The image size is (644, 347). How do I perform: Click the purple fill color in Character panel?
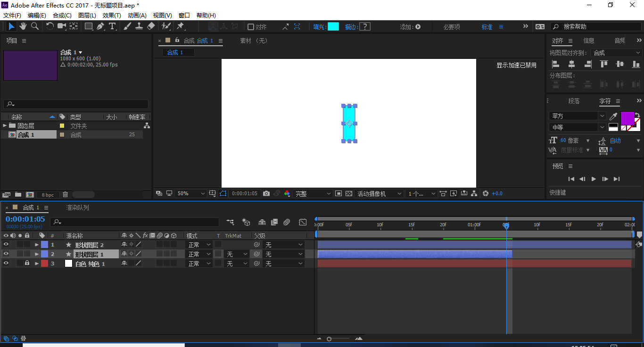(627, 118)
